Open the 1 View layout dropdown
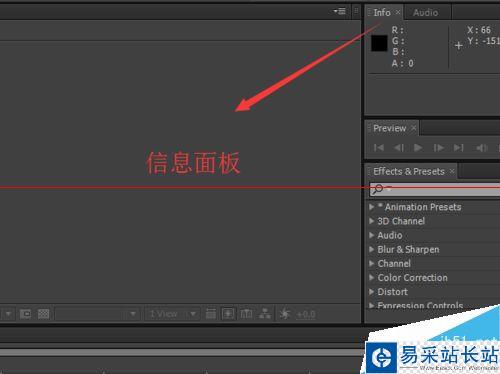This screenshot has height=374, width=500. [173, 314]
